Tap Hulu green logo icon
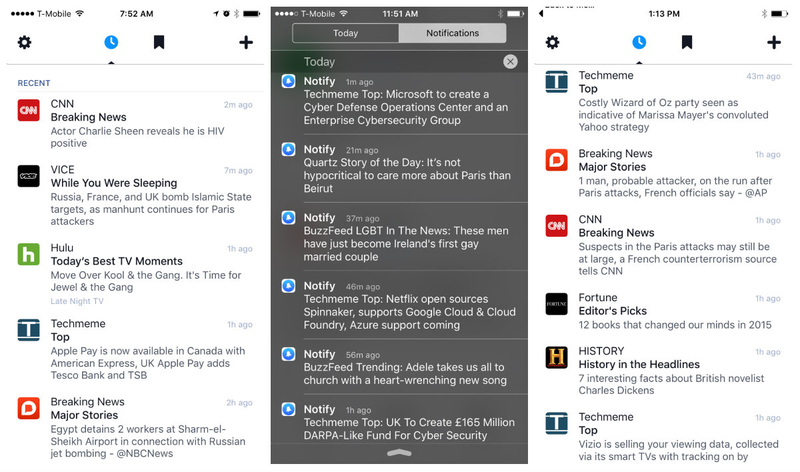 (x=29, y=254)
